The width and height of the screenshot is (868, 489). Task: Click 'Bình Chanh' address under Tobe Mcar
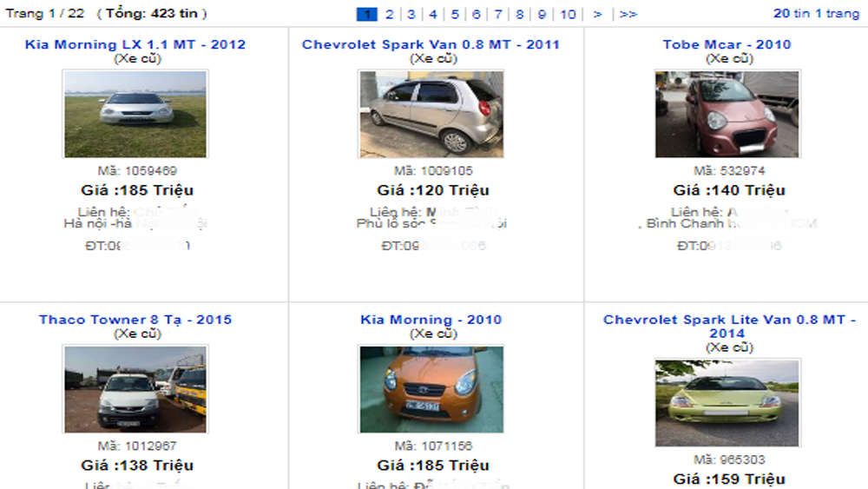686,224
